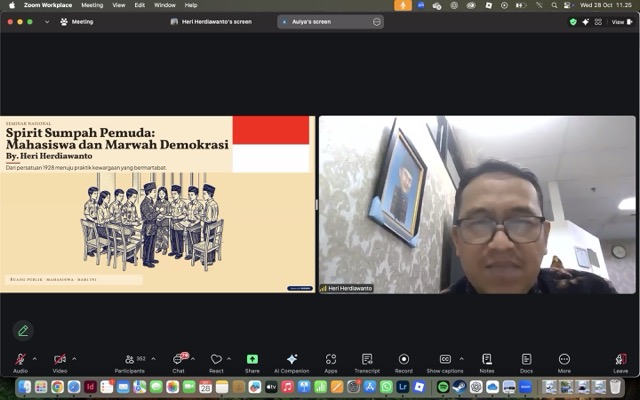Viewport: 640px width, 400px height.
Task: Click the orange microphone menu bar indicator
Action: point(403,5)
